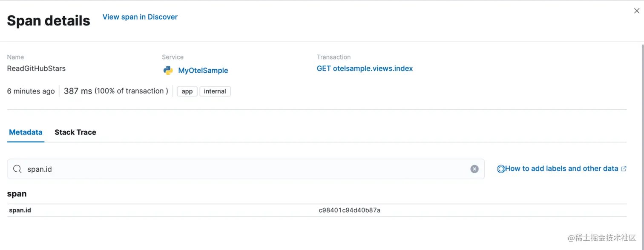Image resolution: width=644 pixels, height=250 pixels.
Task: Click the span section header
Action: click(17, 193)
